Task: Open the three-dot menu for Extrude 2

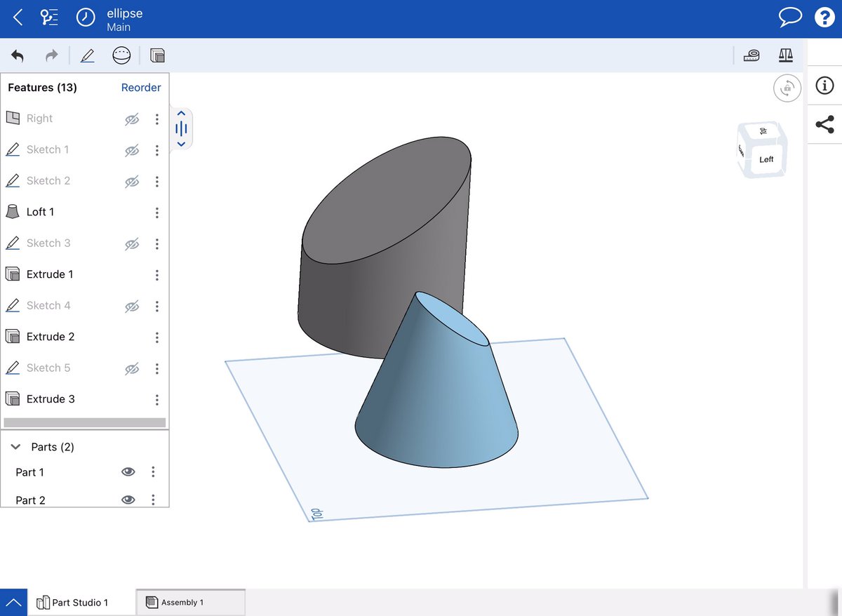Action: coord(156,337)
